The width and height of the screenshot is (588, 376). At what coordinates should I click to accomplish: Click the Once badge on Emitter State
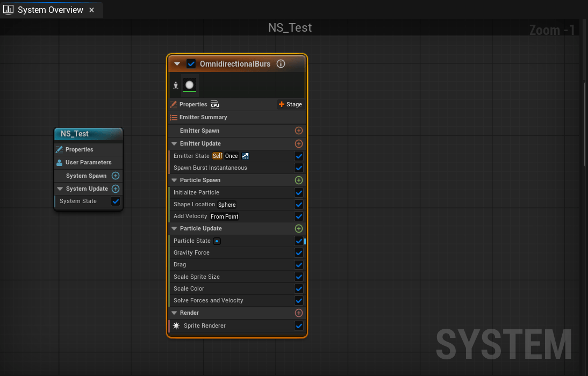pos(231,156)
